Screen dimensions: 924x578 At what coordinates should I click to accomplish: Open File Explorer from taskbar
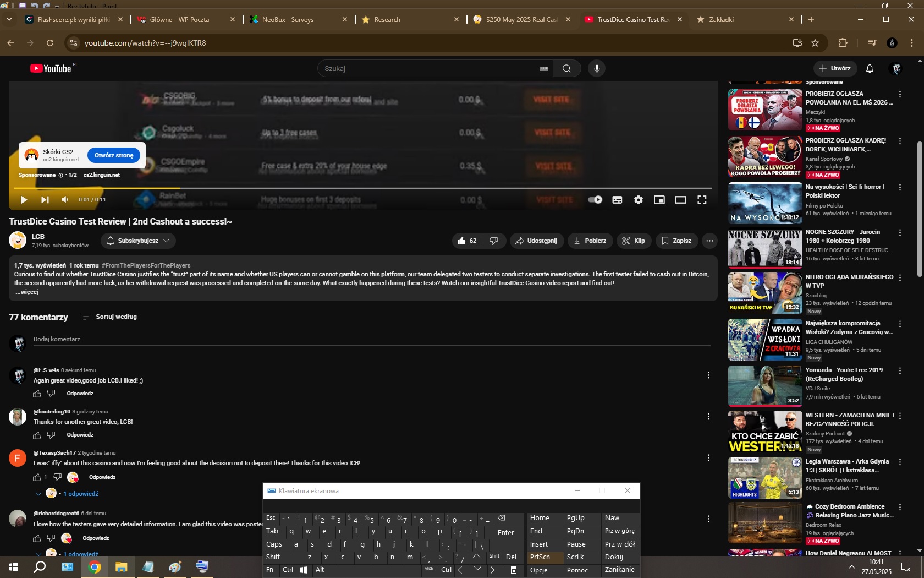point(122,566)
